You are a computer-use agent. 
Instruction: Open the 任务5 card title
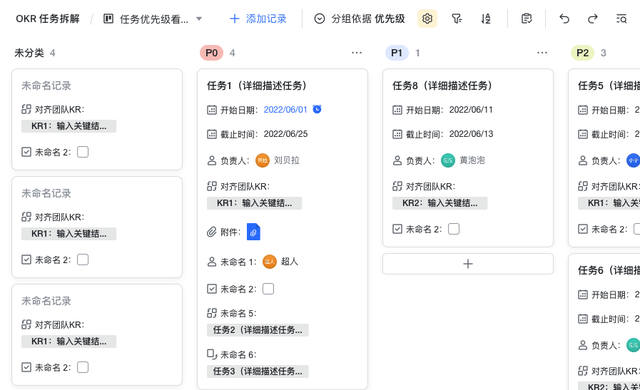tap(609, 86)
